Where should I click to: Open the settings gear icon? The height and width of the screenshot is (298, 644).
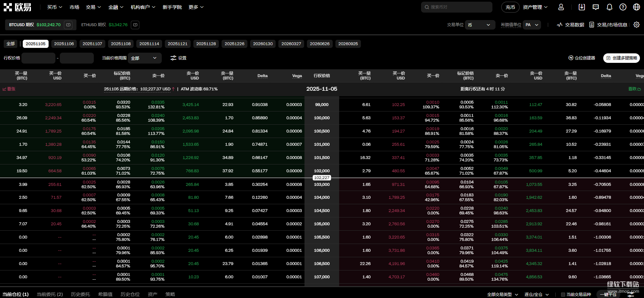pyautogui.click(x=637, y=25)
